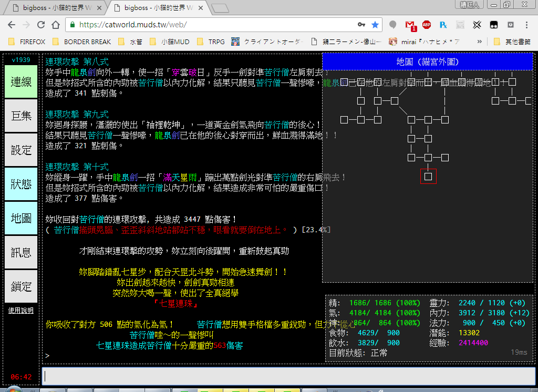This screenshot has height=392, width=538.
Task: Open the 巨集 macro button
Action: pyautogui.click(x=21, y=116)
